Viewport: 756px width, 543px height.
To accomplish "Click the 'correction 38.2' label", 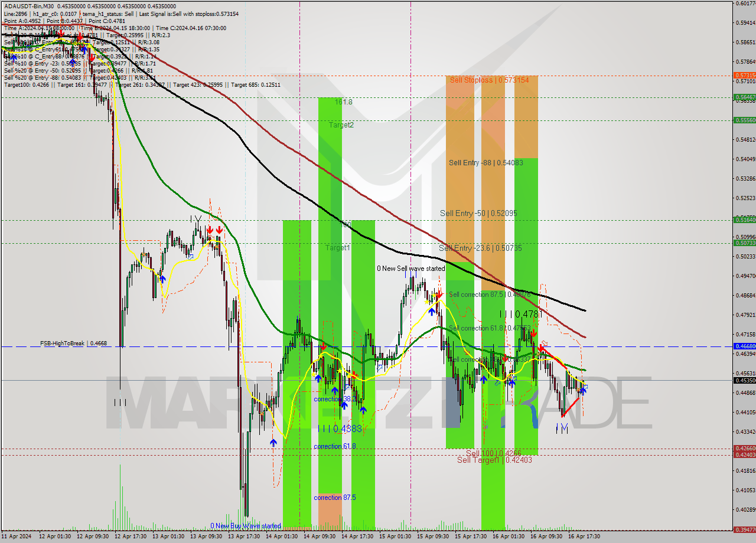I will [334, 399].
